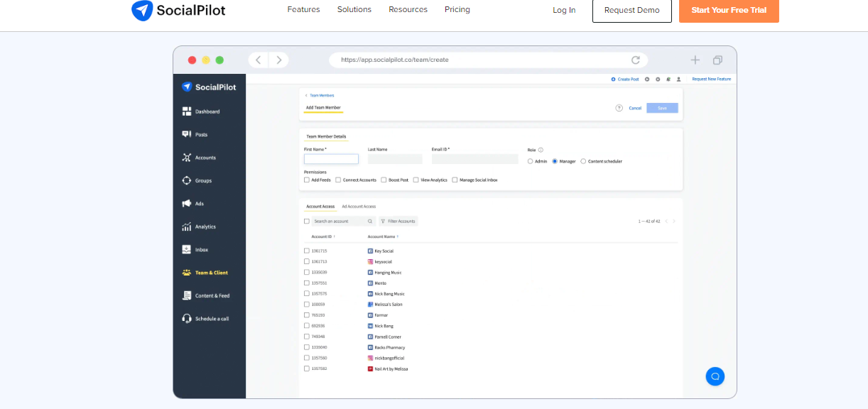
Task: Check the View Analytics permission
Action: click(416, 180)
